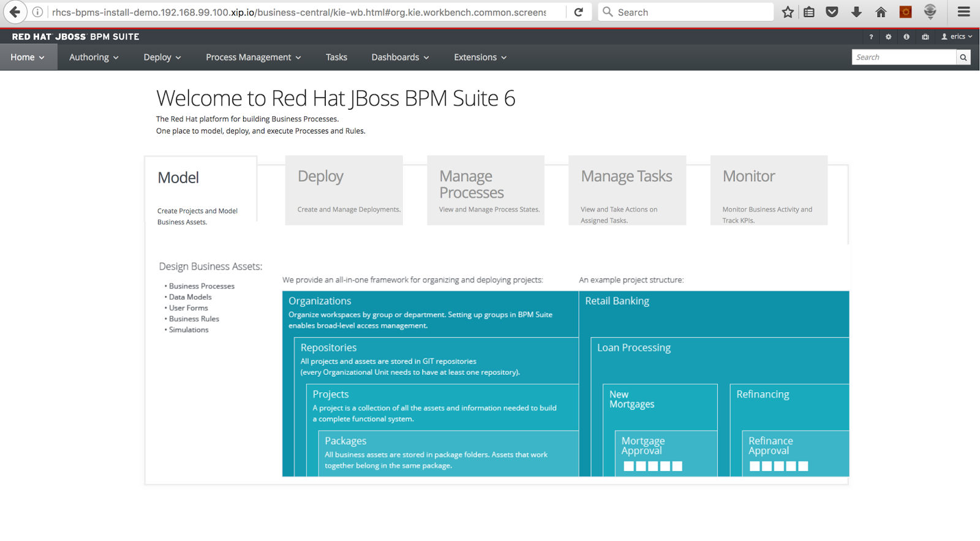Image resolution: width=980 pixels, height=541 pixels.
Task: Click the medkit icon in the header
Action: coord(925,37)
